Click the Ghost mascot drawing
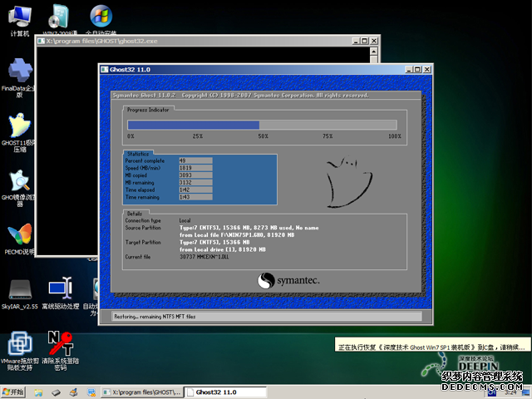Viewport: 532px width, 399px height. [x=349, y=182]
